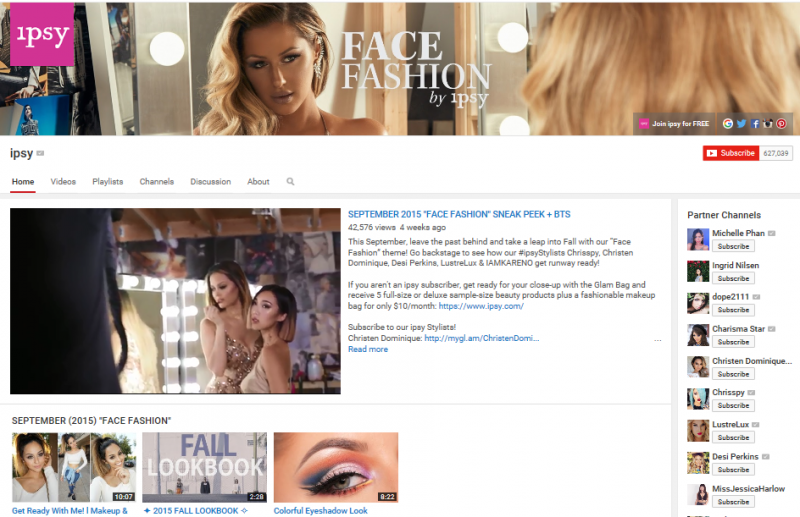This screenshot has width=800, height=517.
Task: Click Charisma Star channel avatar
Action: point(697,335)
